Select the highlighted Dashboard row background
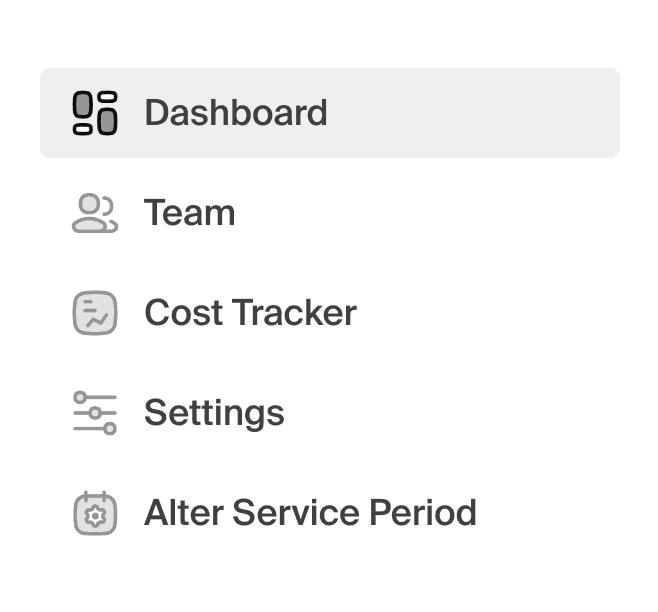Viewport: 658px width, 612px height. (480, 113)
